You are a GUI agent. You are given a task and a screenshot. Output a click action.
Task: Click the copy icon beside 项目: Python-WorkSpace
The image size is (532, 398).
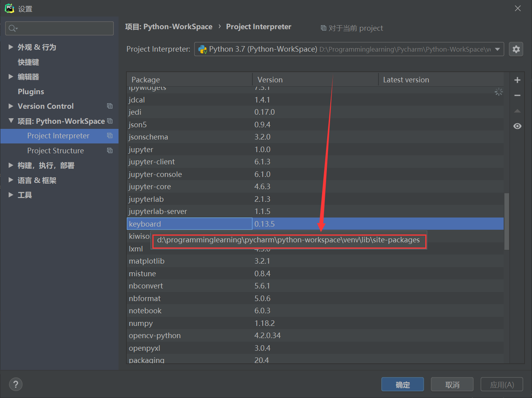pyautogui.click(x=110, y=121)
